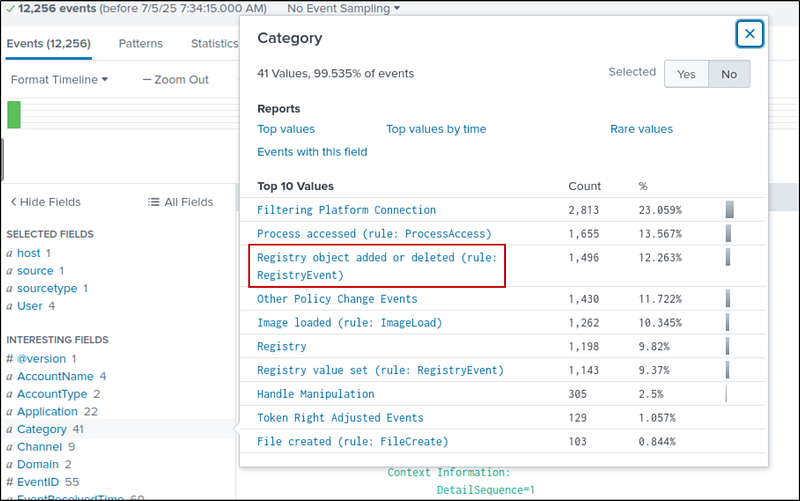Open the Rare values report

(x=641, y=129)
